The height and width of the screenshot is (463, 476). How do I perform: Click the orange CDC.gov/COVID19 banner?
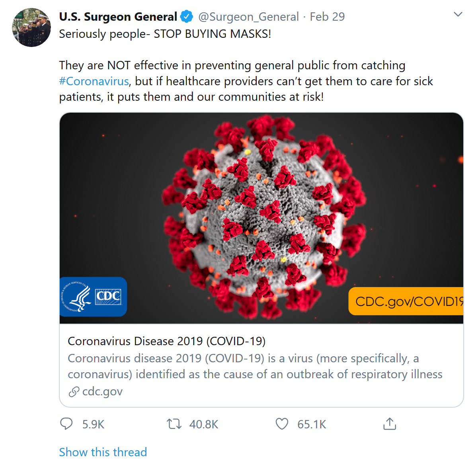click(x=406, y=301)
